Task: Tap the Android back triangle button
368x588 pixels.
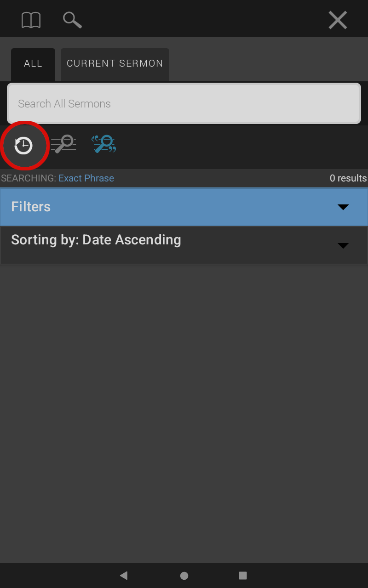Action: [x=123, y=576]
